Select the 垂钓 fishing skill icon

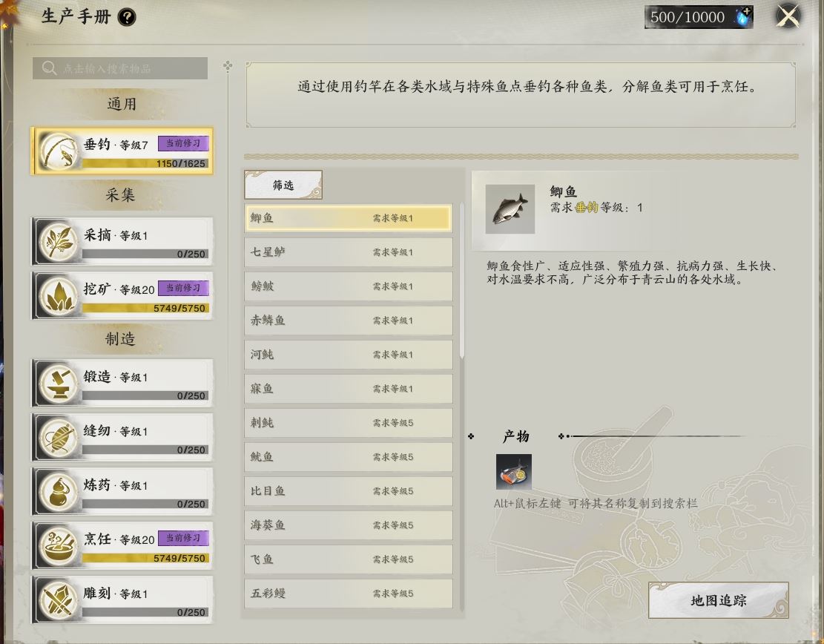coord(59,151)
